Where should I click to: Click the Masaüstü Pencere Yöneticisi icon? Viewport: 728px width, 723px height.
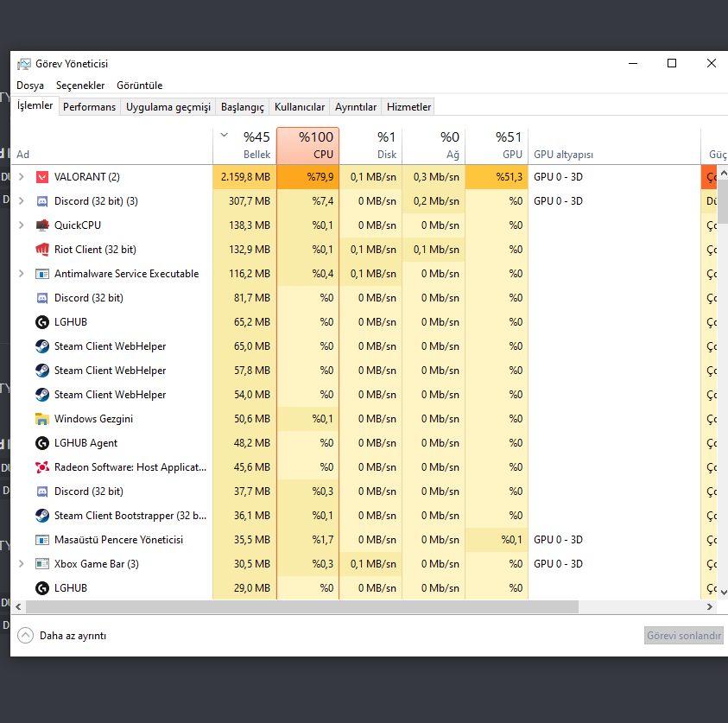pyautogui.click(x=42, y=540)
